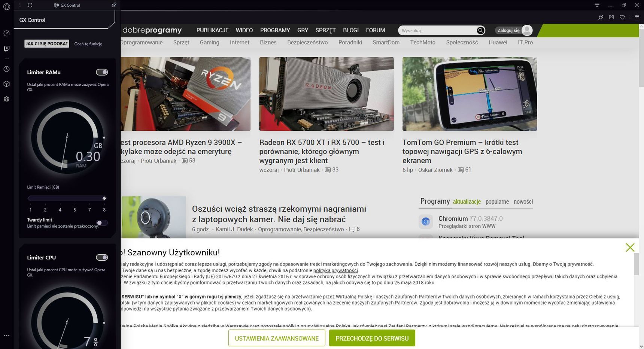Open Settings gear sidebar icon
Viewport: 644px width, 349px height.
[6, 99]
